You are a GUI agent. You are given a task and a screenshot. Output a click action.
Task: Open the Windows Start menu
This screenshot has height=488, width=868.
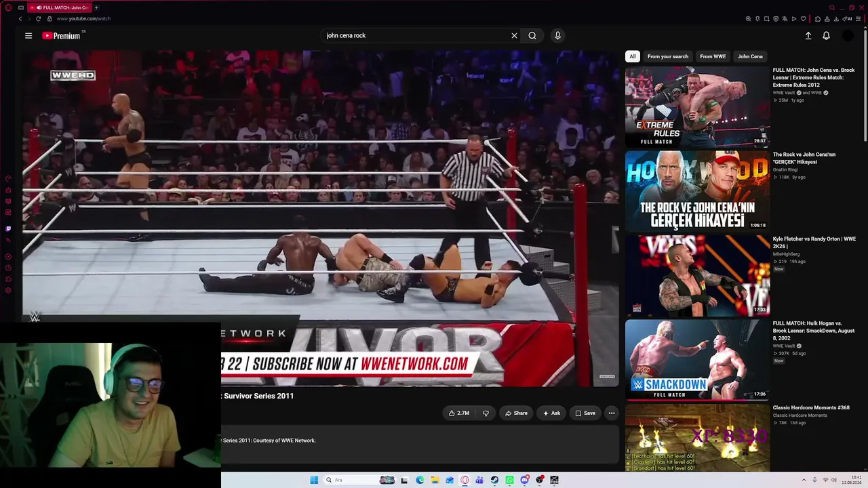pyautogui.click(x=314, y=481)
